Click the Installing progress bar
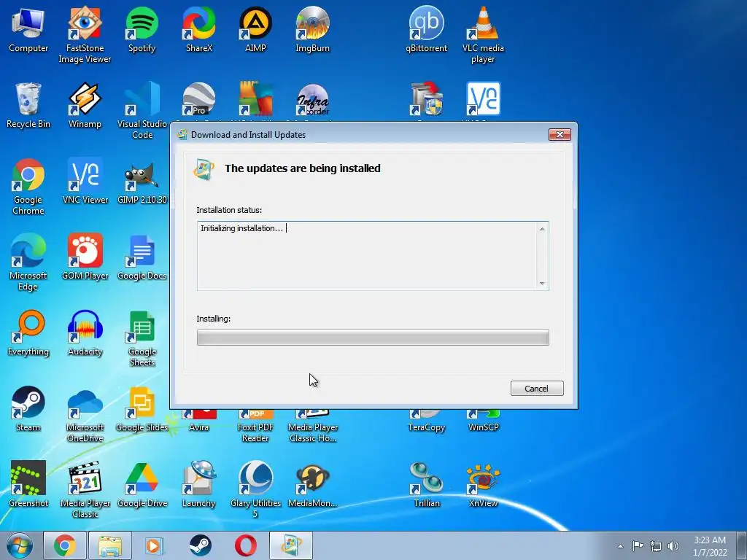 [x=373, y=337]
